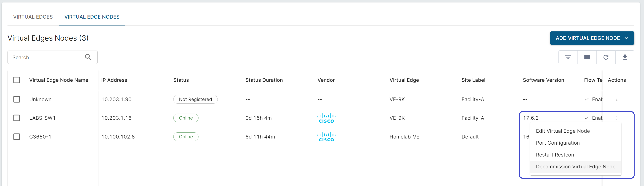Select Port Configuration menu entry
Screen dimensions: 644x186
tap(558, 143)
